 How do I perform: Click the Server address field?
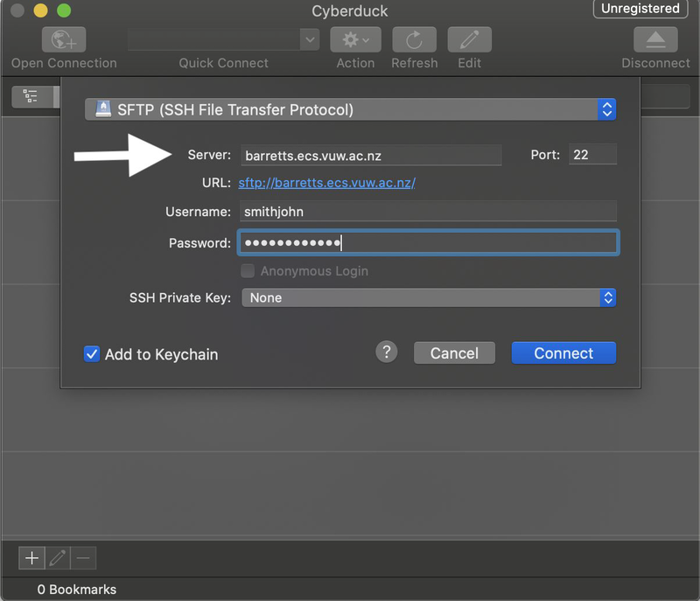point(371,155)
